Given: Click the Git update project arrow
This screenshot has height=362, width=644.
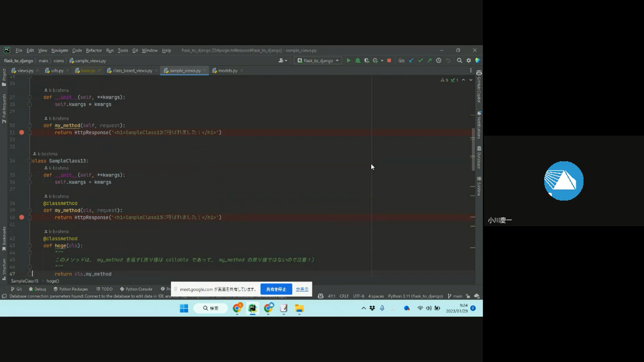Looking at the screenshot, I should coord(411,60).
